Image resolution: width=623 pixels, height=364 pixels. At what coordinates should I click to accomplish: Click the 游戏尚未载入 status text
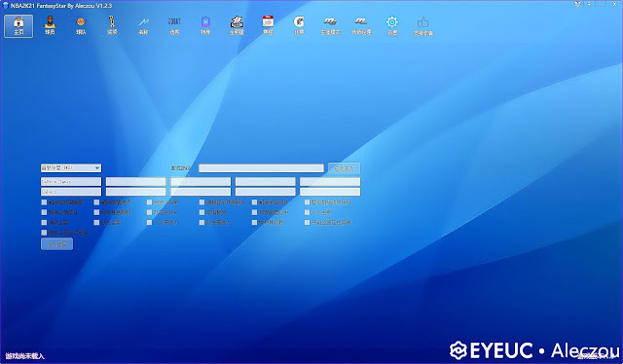coord(24,356)
